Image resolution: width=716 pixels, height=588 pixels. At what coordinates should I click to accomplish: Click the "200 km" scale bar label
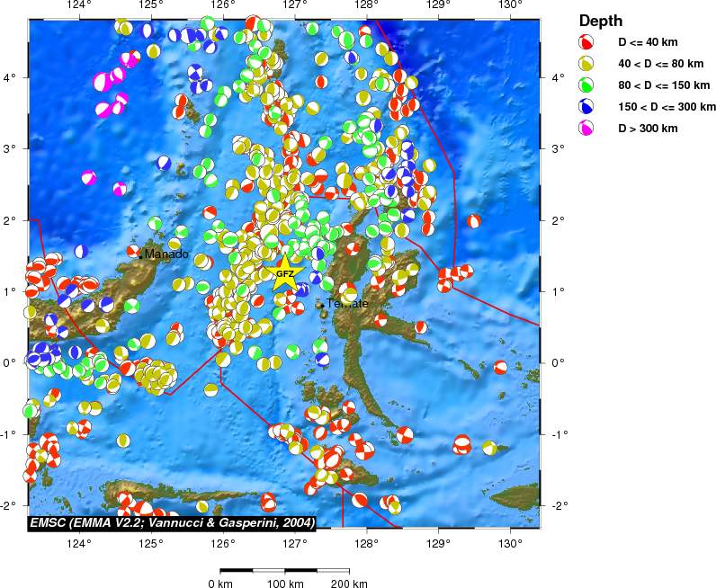[x=349, y=584]
